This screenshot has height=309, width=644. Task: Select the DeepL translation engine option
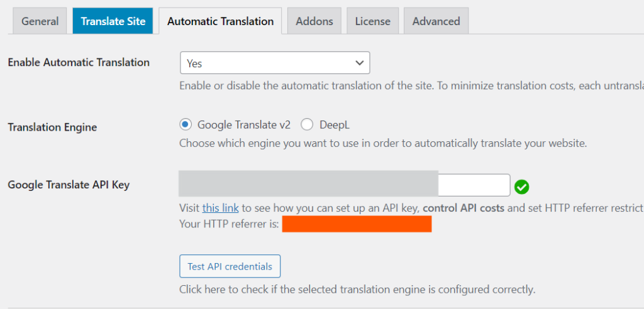pyautogui.click(x=307, y=124)
